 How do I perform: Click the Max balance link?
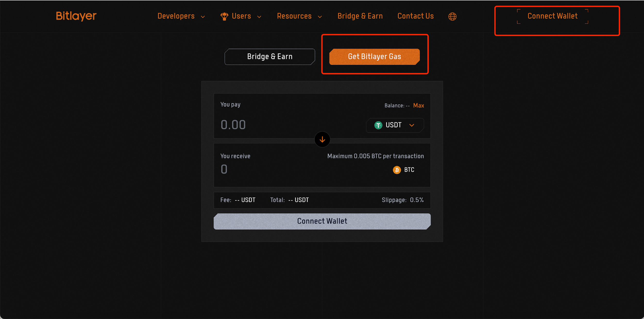tap(418, 106)
